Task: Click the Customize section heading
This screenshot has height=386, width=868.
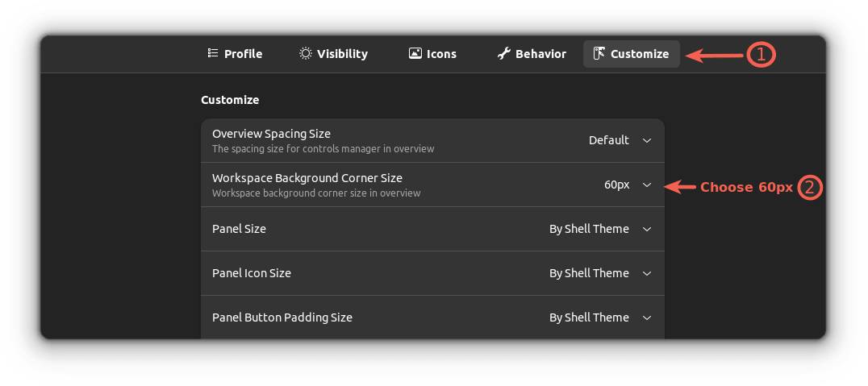Action: (x=230, y=100)
